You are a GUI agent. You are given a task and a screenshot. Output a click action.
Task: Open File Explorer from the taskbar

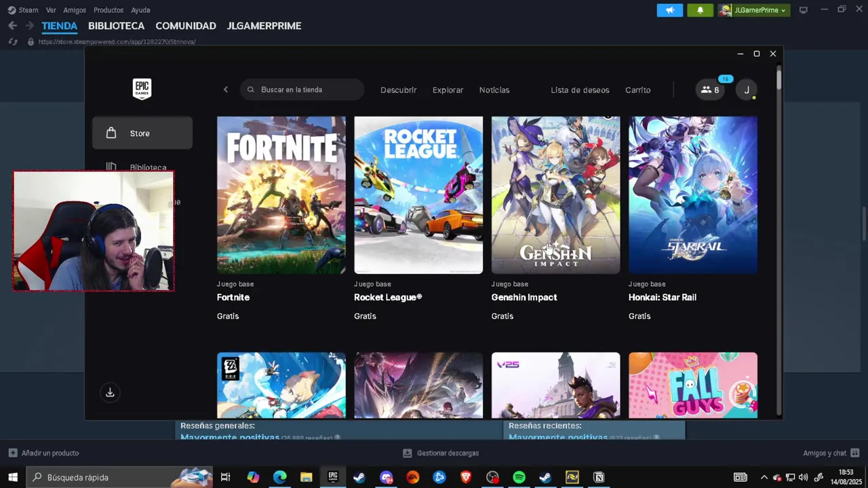point(307,477)
